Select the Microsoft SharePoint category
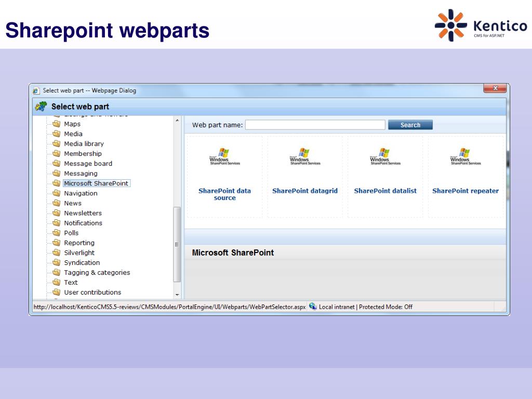Image resolution: width=532 pixels, height=399 pixels. point(96,183)
